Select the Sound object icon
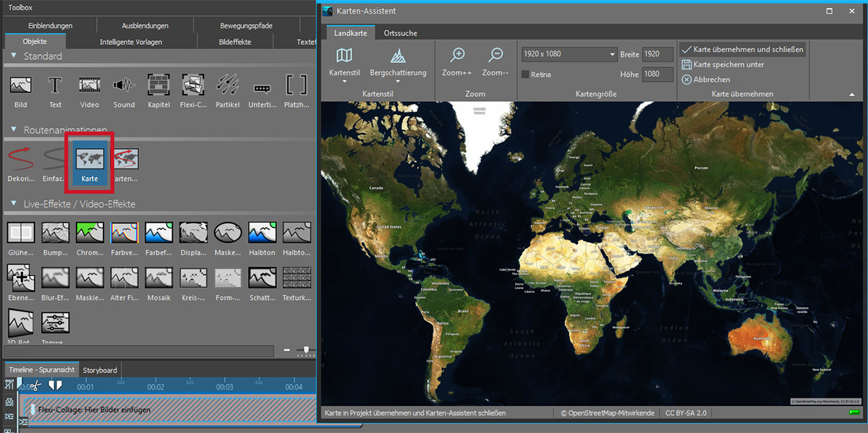 (x=124, y=85)
